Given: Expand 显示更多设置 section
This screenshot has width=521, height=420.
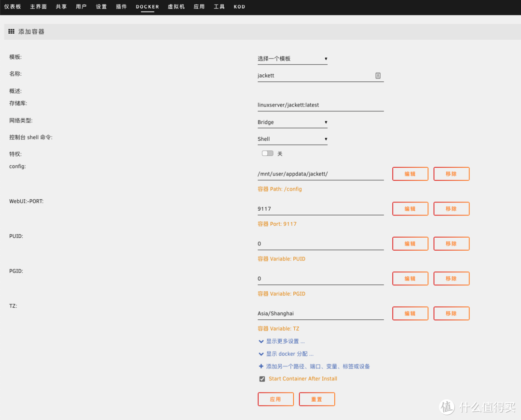Looking at the screenshot, I should pos(285,341).
